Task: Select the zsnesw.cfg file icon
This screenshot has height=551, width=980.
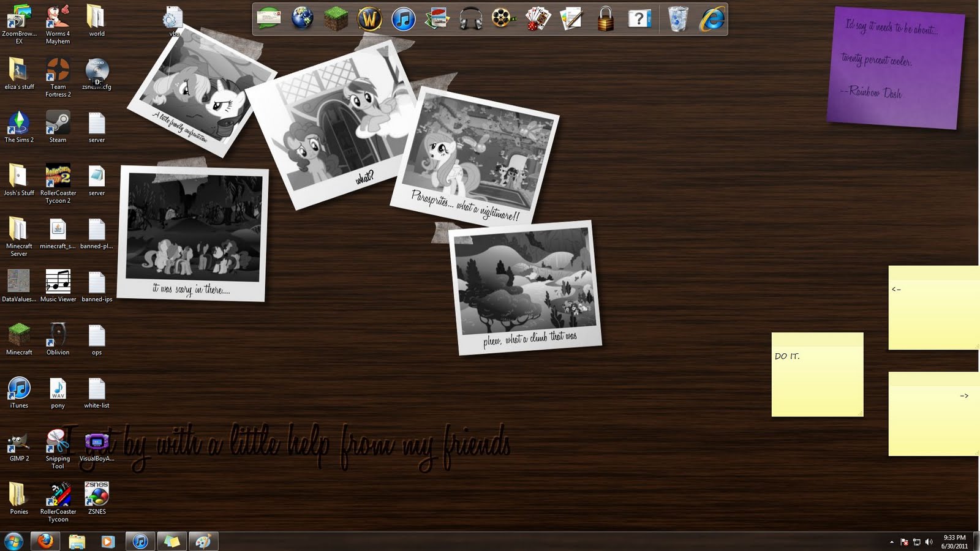Action: pos(97,73)
